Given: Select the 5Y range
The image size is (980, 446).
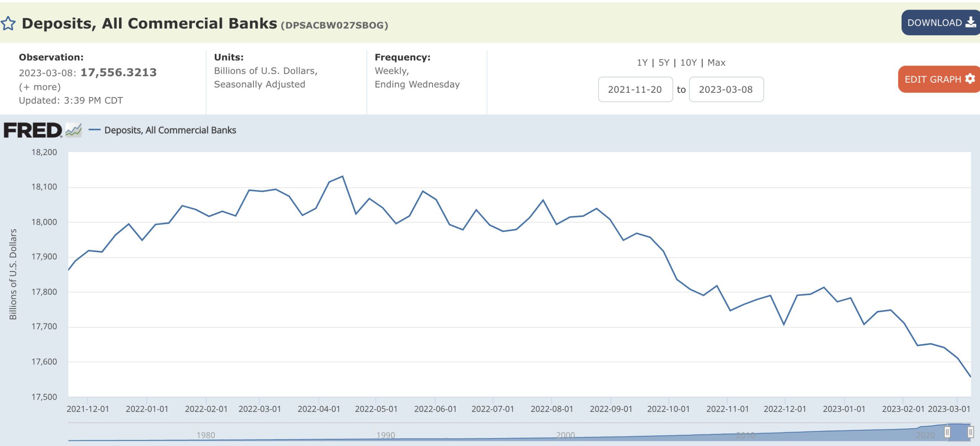Looking at the screenshot, I should 663,62.
